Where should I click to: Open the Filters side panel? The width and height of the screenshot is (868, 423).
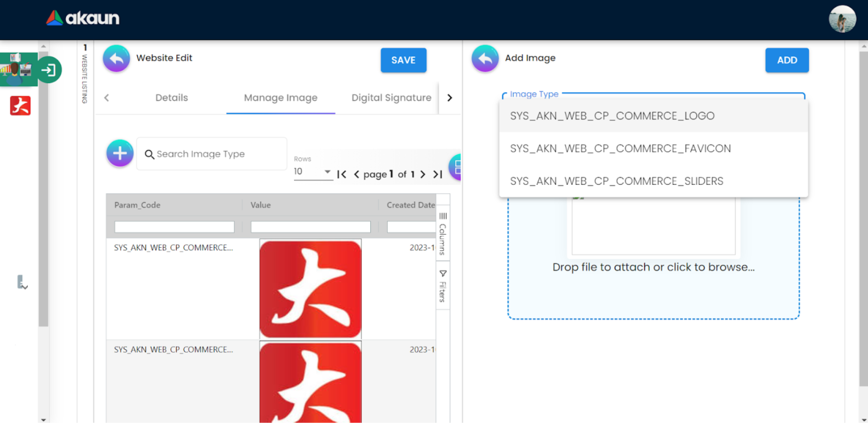(443, 285)
